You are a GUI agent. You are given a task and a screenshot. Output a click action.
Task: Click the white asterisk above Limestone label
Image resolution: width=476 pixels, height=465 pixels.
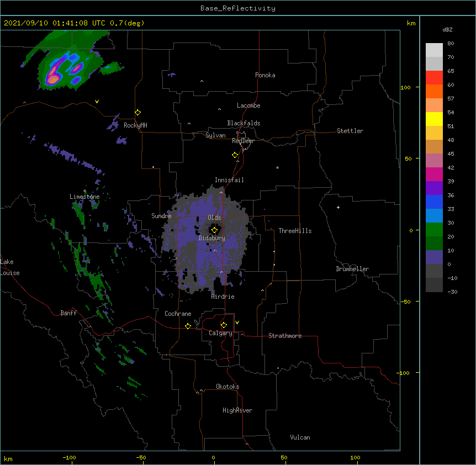point(84,191)
